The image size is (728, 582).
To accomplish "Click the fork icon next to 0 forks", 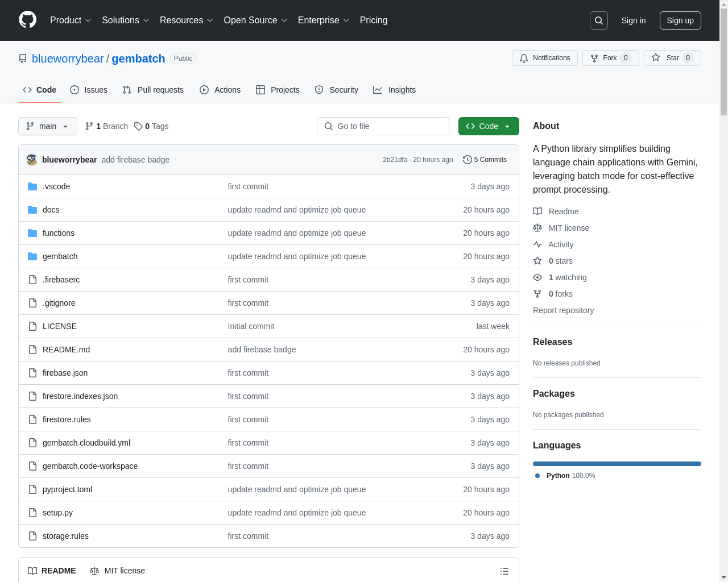I will (x=537, y=294).
